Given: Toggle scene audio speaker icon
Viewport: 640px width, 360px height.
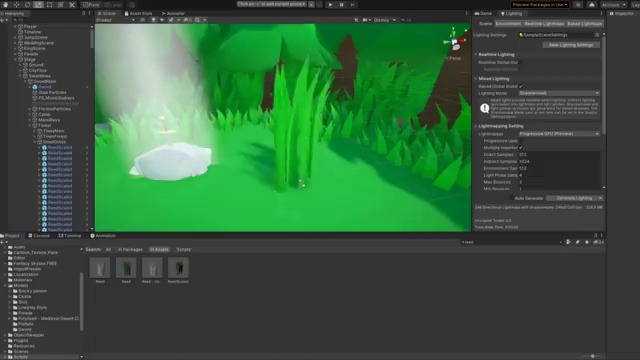Looking at the screenshot, I should click(x=162, y=20).
